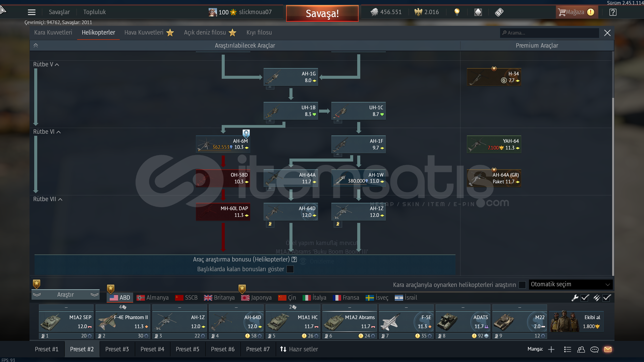Click the diamond item icon in top bar
The height and width of the screenshot is (362, 644).
click(x=478, y=12)
